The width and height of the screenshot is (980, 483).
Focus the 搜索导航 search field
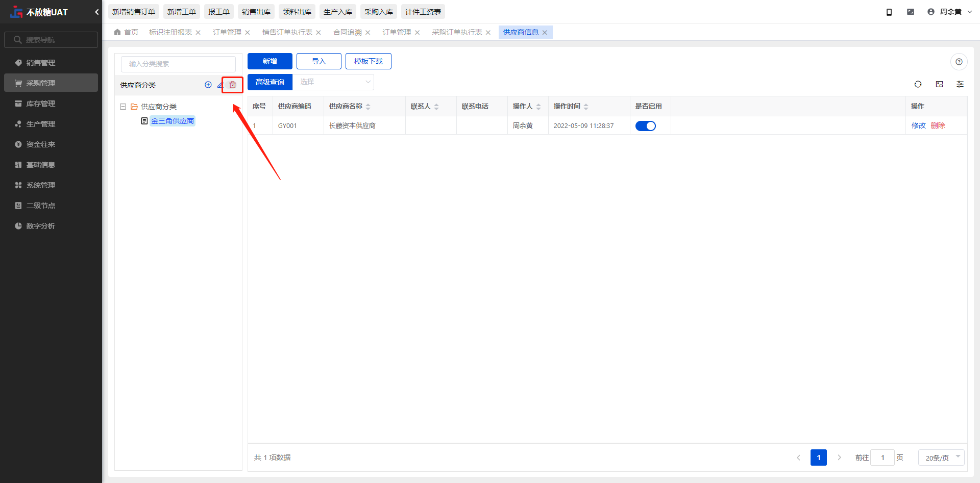(x=51, y=40)
